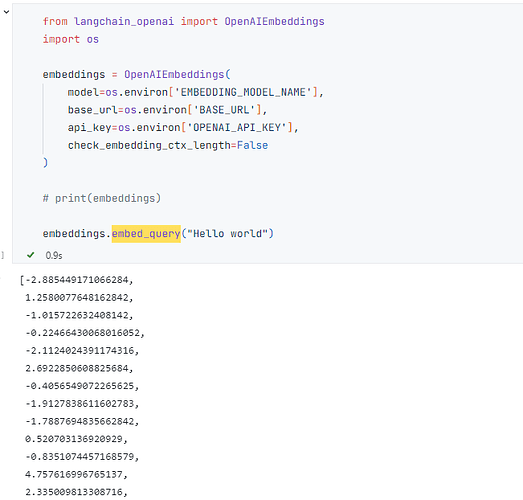Click the OpenAIEmbeddings( constructor call
The height and width of the screenshot is (500, 523).
[x=177, y=74]
